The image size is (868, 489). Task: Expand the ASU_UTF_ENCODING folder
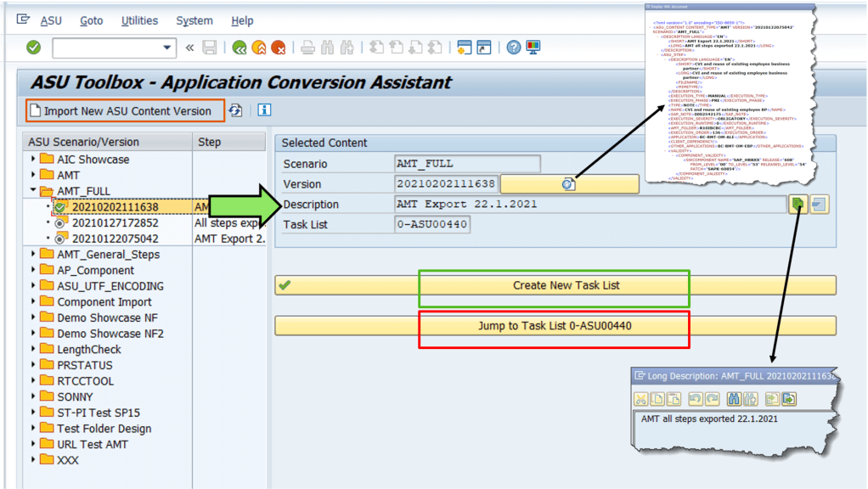[33, 286]
